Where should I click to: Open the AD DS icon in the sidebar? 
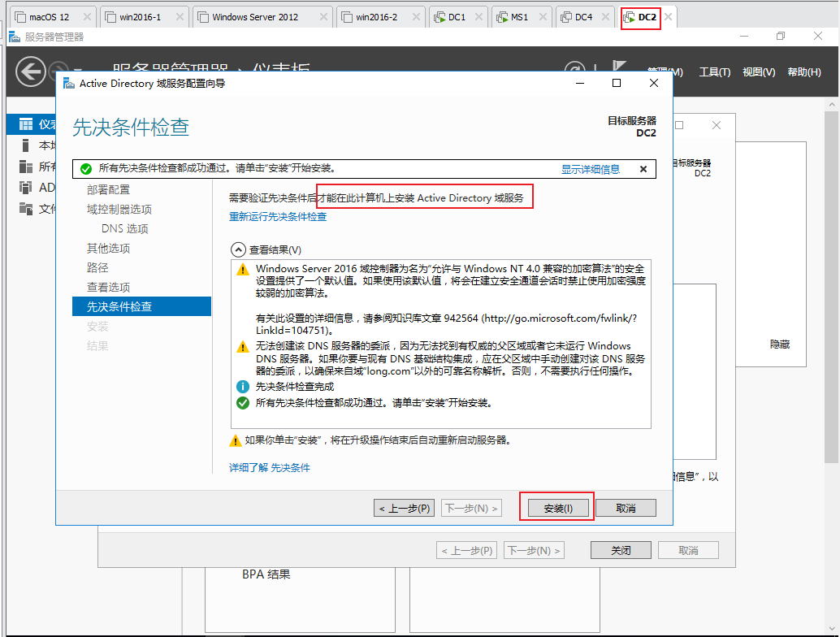26,187
